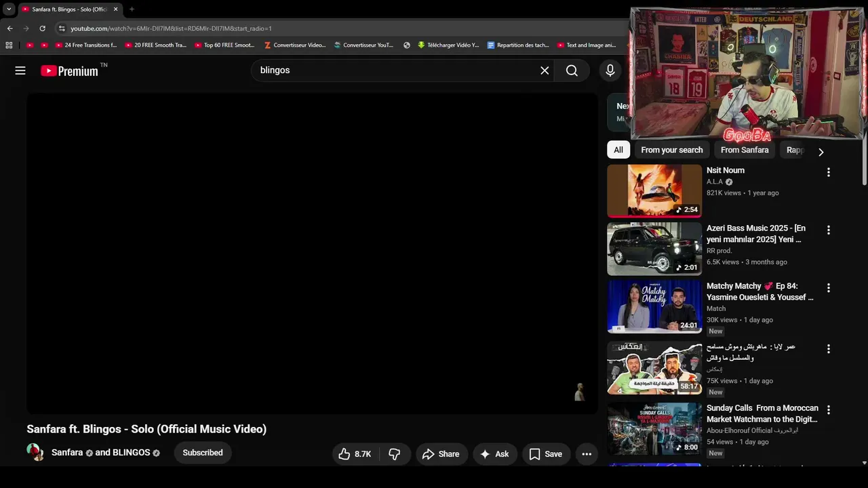868x488 pixels.
Task: Open Sunday Calls Moroccan Market title
Action: click(762, 413)
